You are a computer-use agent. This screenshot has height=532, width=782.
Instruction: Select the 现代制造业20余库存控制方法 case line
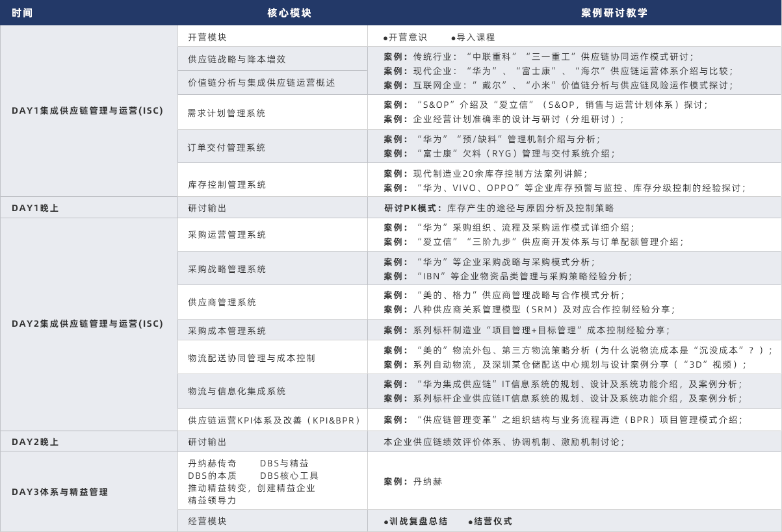tap(486, 173)
